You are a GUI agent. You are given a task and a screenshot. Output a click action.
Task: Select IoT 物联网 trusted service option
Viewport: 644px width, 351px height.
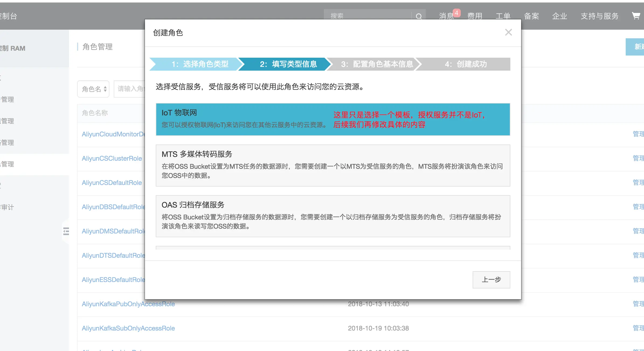[x=333, y=119]
